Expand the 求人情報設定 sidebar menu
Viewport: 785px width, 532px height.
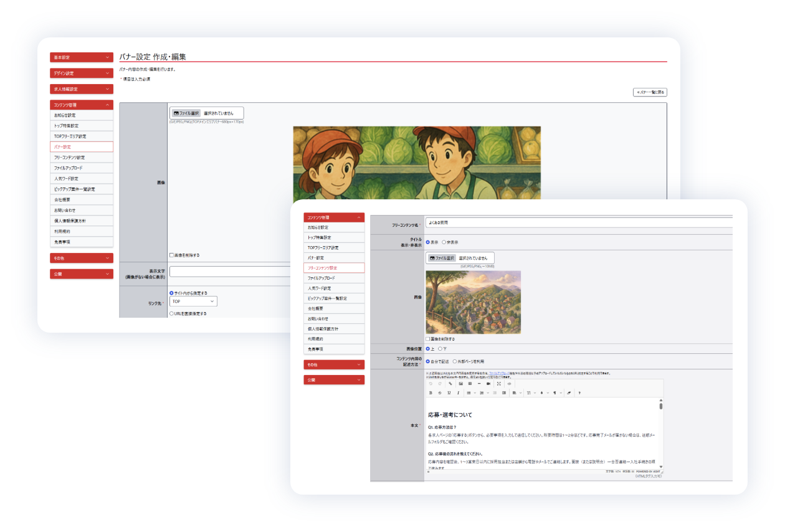coord(82,89)
